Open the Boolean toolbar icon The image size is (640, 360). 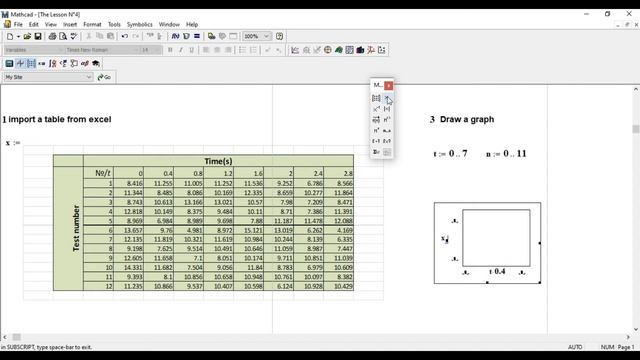coord(63,63)
